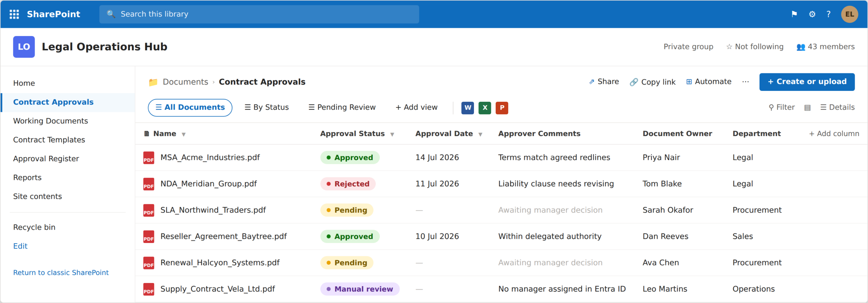Click the PDF icon for Supply_Contract_Vela_Ltd.pdf
Screen dimensions: 868x303
[149, 289]
